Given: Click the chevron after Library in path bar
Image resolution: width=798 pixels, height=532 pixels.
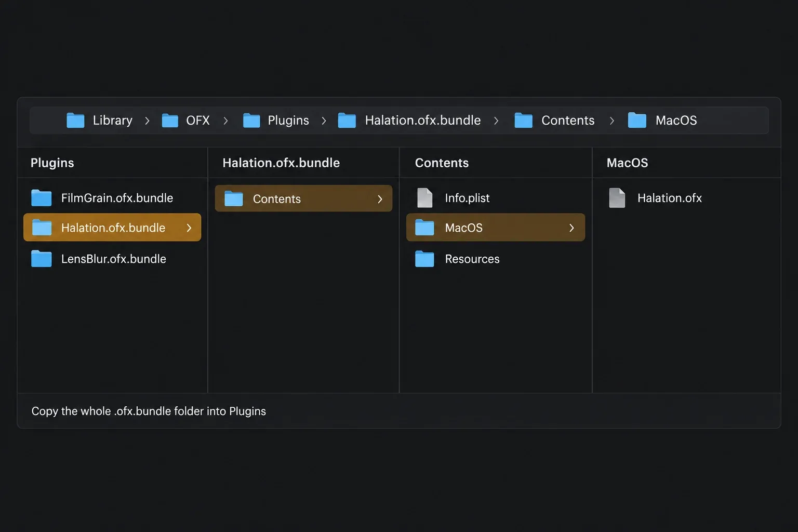Looking at the screenshot, I should pos(147,121).
